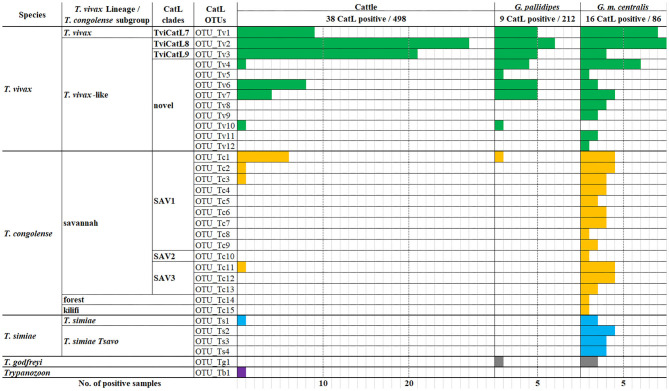Click the blue OTU_Ts1 cattle bar
The image size is (669, 391).
(241, 321)
